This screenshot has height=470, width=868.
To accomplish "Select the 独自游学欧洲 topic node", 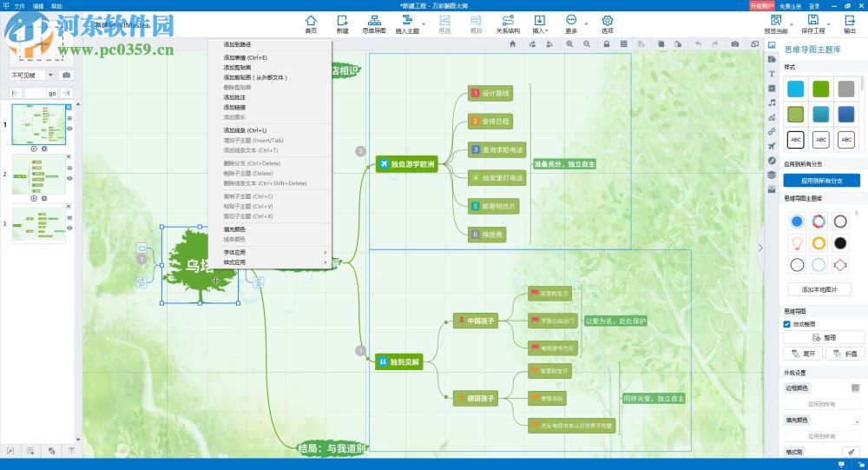I will coord(407,164).
